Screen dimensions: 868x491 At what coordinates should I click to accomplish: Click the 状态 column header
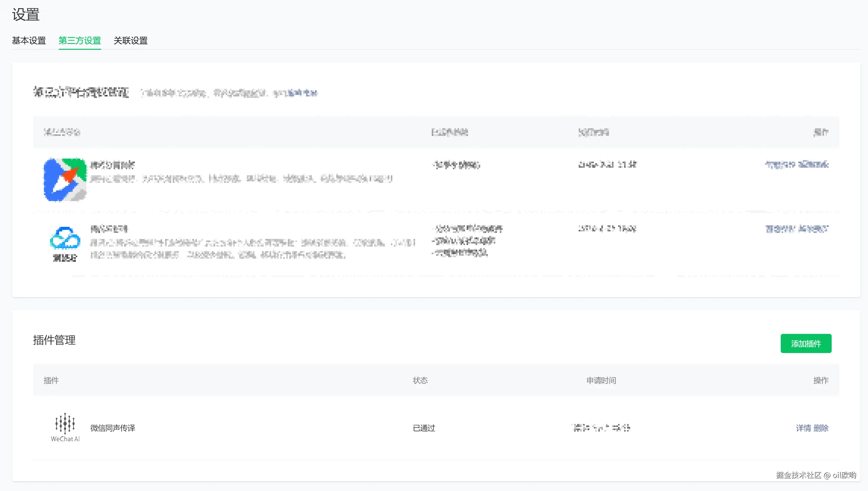420,380
